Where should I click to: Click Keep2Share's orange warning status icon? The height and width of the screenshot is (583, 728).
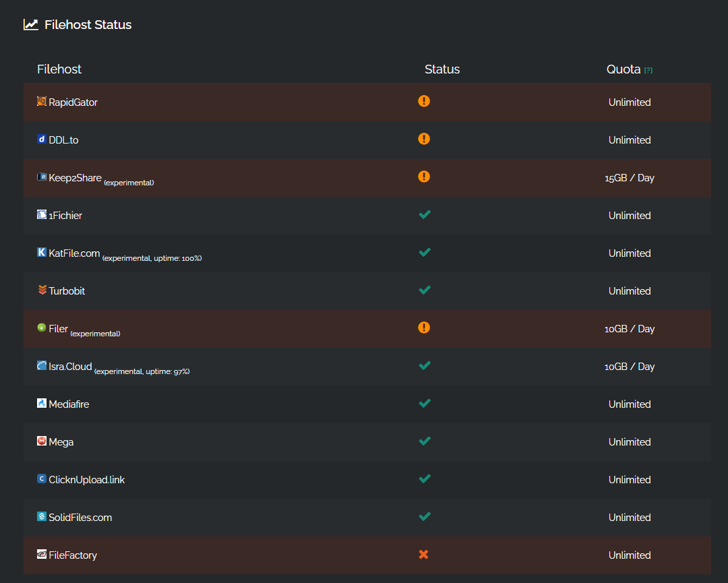point(424,177)
